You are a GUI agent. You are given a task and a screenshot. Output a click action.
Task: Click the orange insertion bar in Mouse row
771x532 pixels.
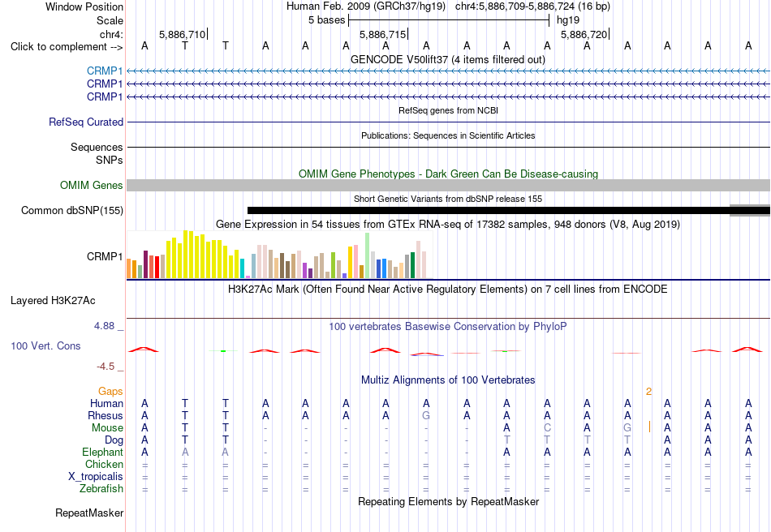click(649, 427)
